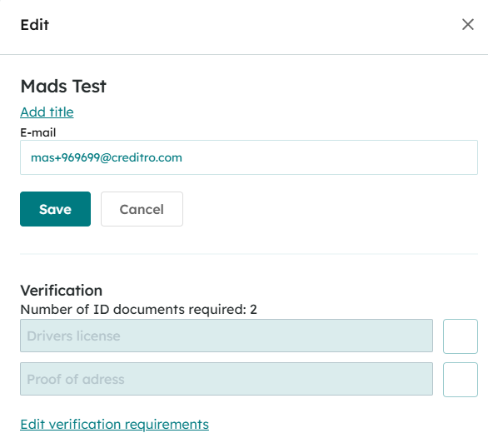Check the box beside Drivers license row
488x448 pixels.
coord(461,336)
